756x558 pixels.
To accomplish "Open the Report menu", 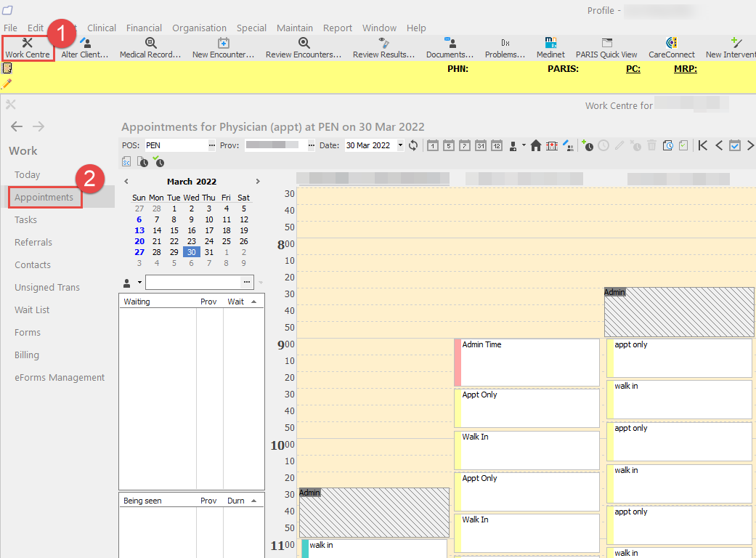I will tap(338, 28).
